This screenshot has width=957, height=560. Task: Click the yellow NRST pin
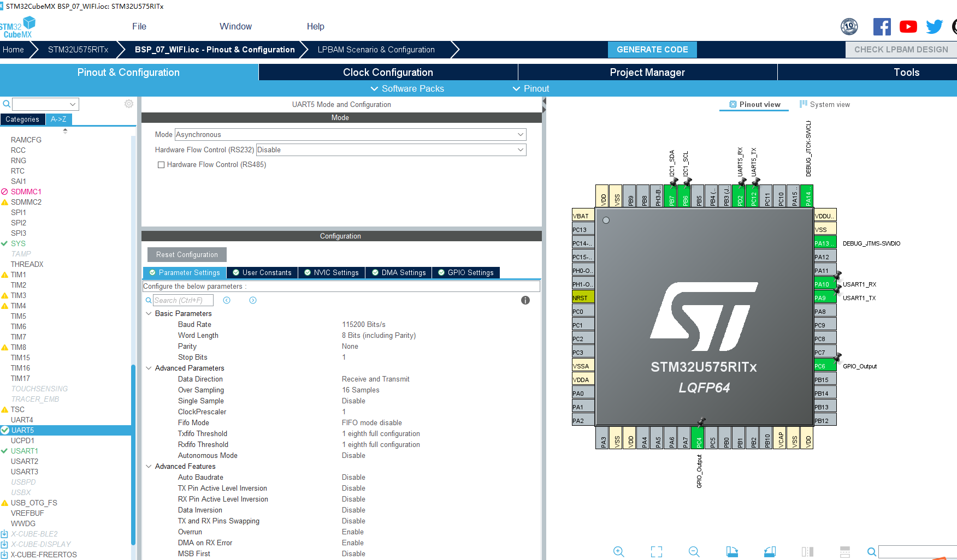pyautogui.click(x=583, y=298)
